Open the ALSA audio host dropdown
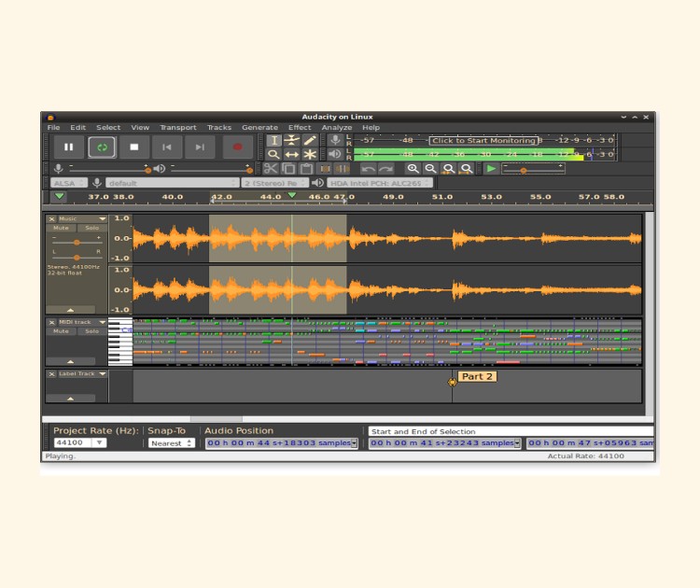The height and width of the screenshot is (588, 700). (x=69, y=183)
